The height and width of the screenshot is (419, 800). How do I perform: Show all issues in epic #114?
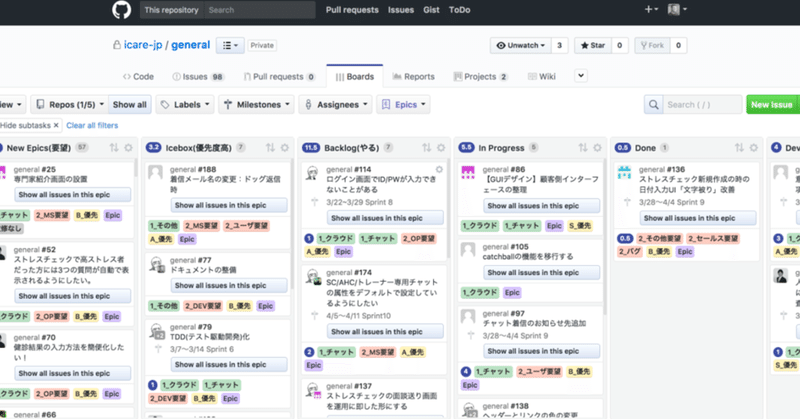385,218
